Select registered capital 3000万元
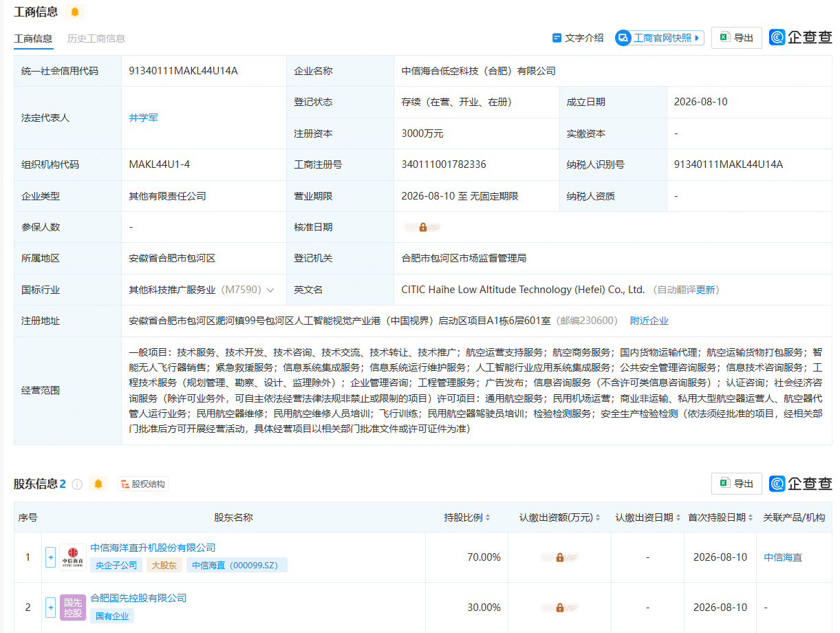The image size is (840, 633). pyautogui.click(x=422, y=133)
